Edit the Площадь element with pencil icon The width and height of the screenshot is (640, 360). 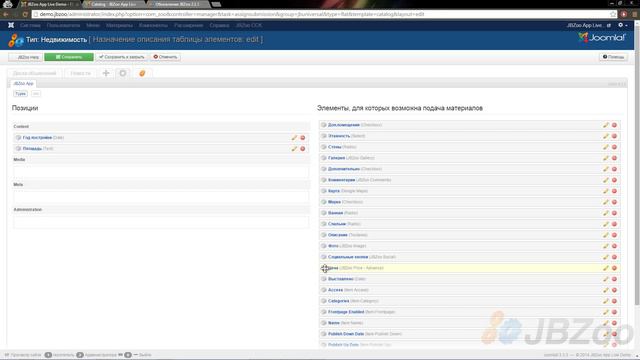click(x=294, y=149)
